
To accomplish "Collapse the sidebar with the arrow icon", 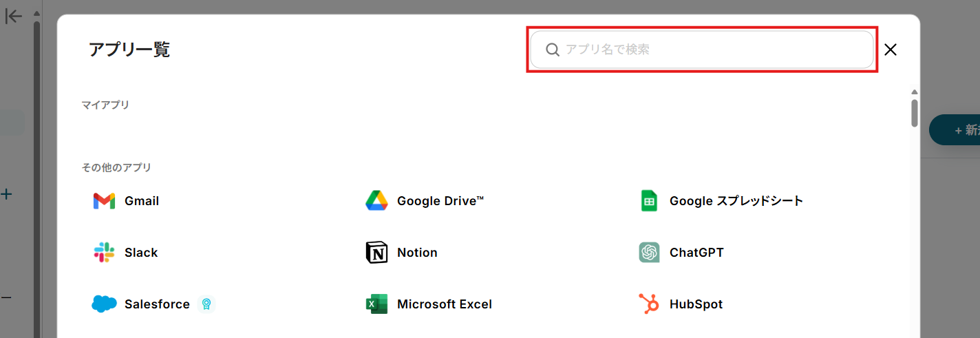I will [14, 17].
